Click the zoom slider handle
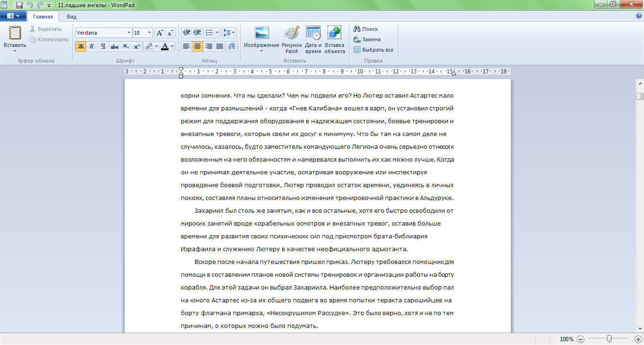644x345 pixels. tap(609, 339)
